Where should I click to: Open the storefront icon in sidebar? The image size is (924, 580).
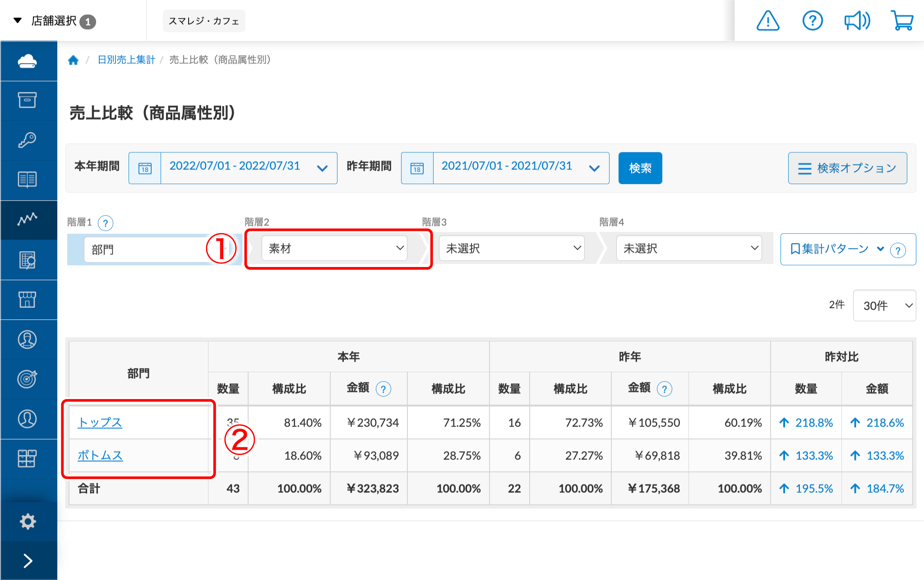click(28, 299)
